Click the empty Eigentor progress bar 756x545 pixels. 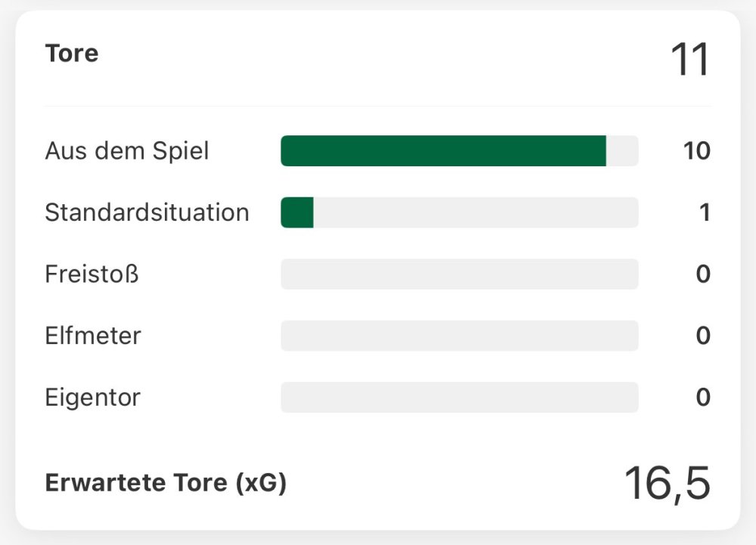[459, 398]
